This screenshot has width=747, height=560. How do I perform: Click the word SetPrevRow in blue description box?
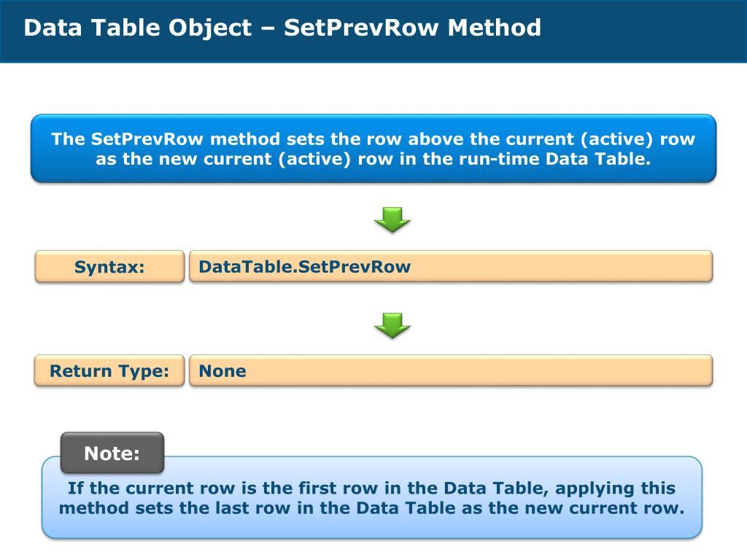(x=147, y=139)
